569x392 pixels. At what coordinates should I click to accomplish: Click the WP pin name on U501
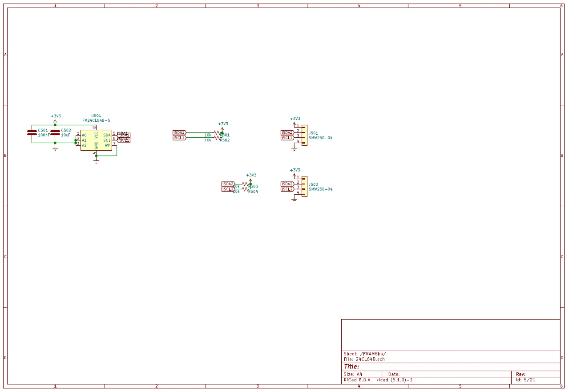click(108, 145)
